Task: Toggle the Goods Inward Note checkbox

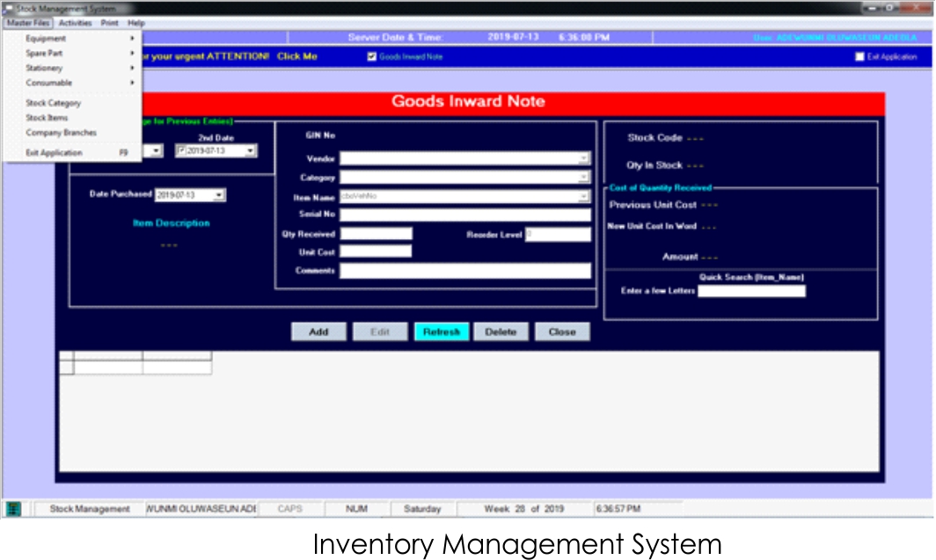Action: (x=372, y=56)
